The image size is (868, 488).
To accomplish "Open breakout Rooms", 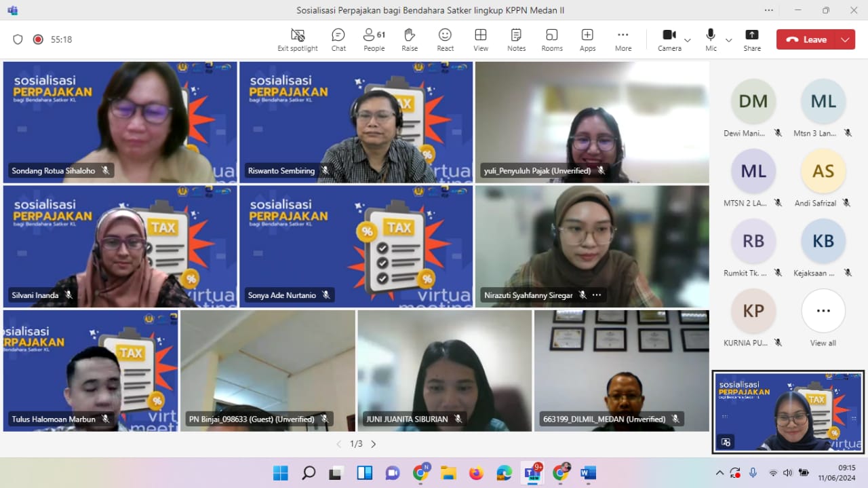I will 552,39.
